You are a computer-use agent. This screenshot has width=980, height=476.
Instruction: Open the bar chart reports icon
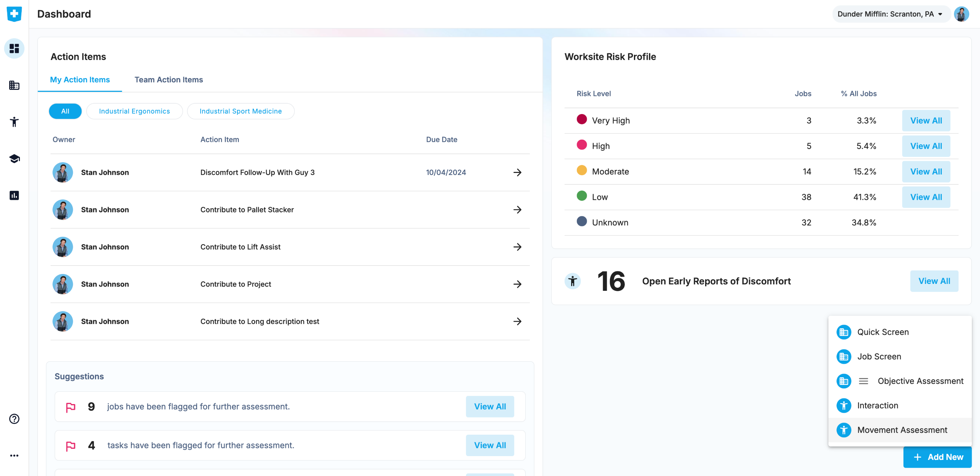coord(14,196)
